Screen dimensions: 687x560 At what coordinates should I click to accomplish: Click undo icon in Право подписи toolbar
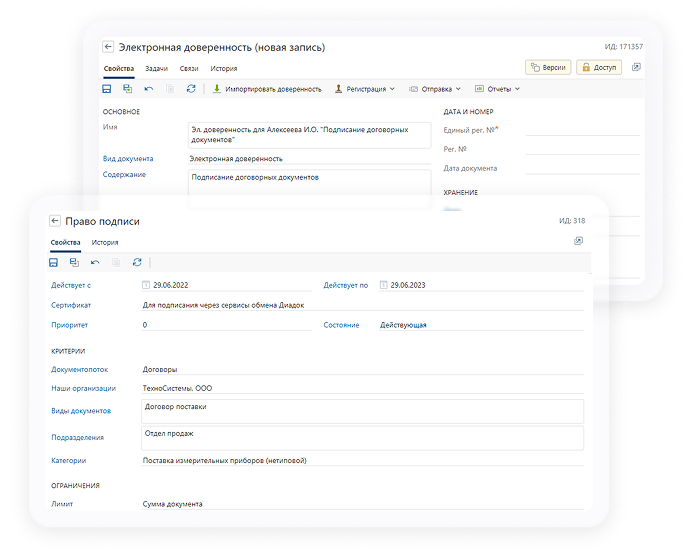95,262
